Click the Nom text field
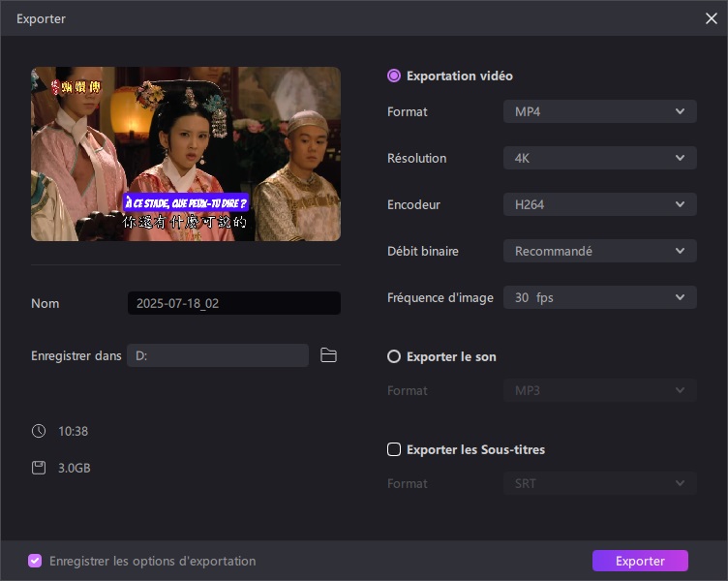The height and width of the screenshot is (581, 728). tap(233, 303)
